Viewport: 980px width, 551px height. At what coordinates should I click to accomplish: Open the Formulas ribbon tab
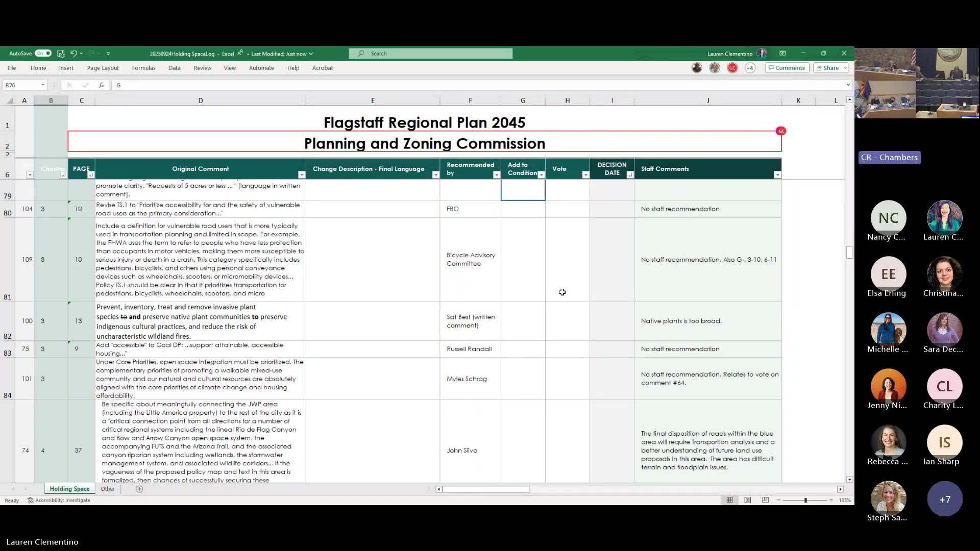pyautogui.click(x=143, y=68)
